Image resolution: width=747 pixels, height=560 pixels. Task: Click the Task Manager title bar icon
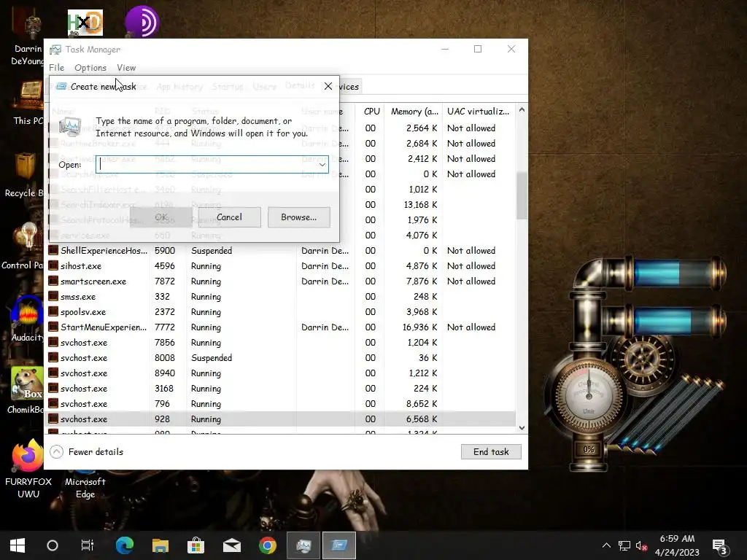tap(55, 50)
